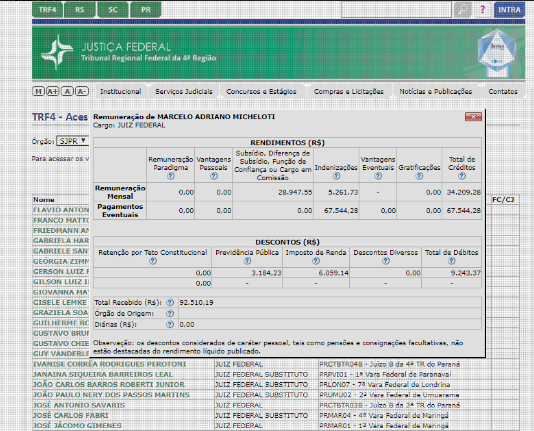Screen dimensions: 534x431
Task: Open the GUY VANDERLE... name link
Action: 61,354
